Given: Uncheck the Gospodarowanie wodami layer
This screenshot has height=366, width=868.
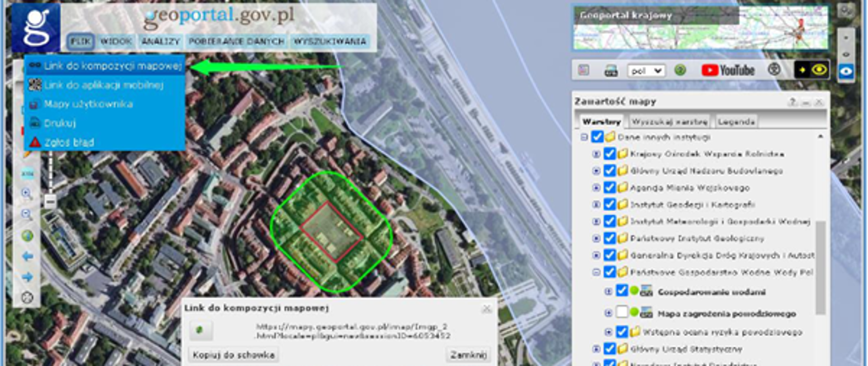Looking at the screenshot, I should click(622, 291).
